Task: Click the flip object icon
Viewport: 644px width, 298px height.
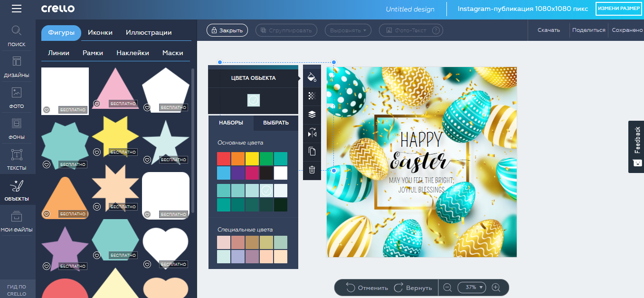Action: (312, 133)
